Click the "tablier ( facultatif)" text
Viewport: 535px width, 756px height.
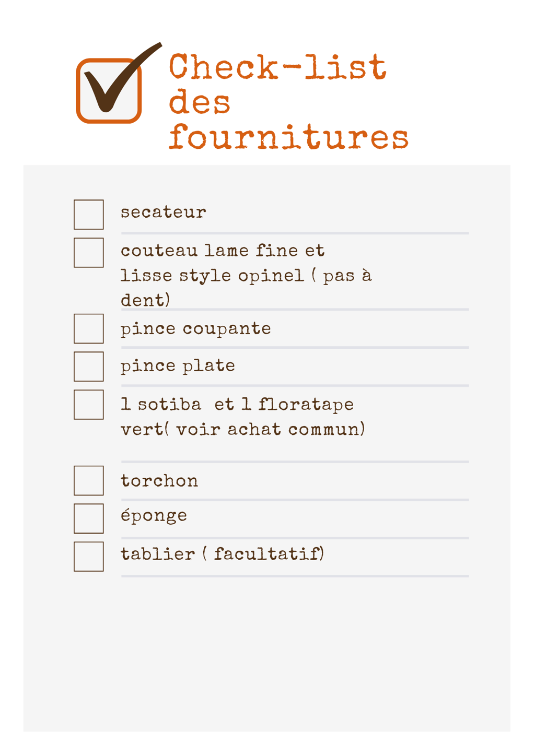pyautogui.click(x=223, y=553)
